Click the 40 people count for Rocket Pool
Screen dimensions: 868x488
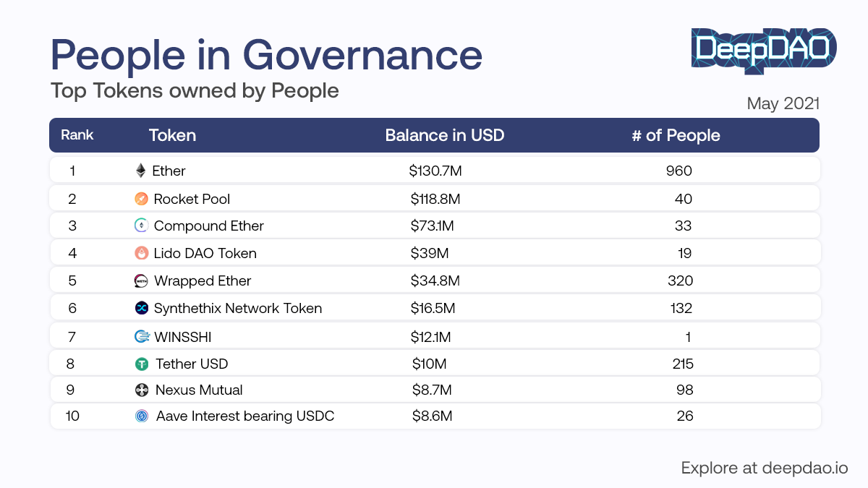pos(684,199)
